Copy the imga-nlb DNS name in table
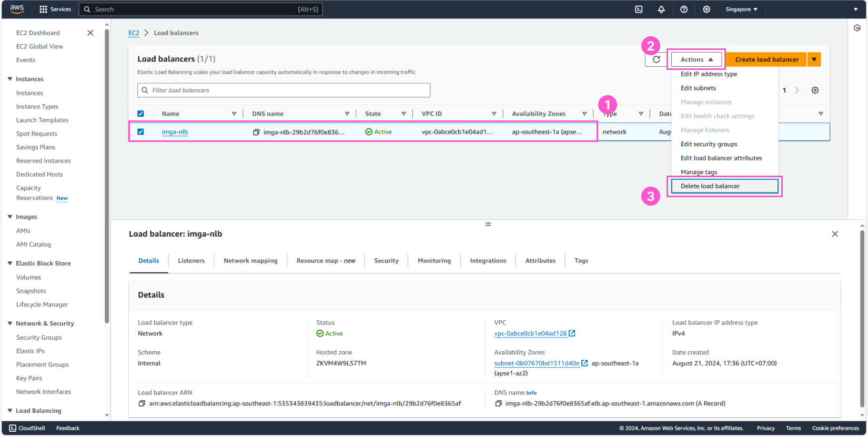This screenshot has height=437, width=868. click(x=256, y=132)
